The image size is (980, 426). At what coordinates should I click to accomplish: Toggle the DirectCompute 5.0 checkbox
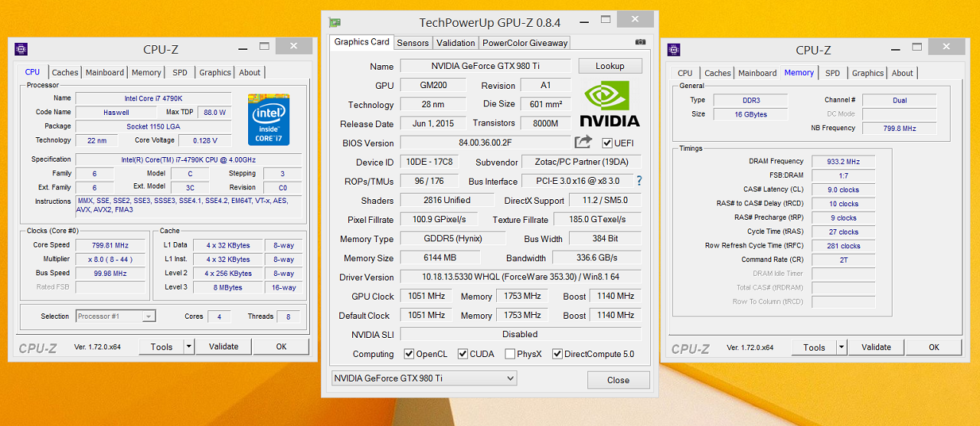click(x=557, y=354)
